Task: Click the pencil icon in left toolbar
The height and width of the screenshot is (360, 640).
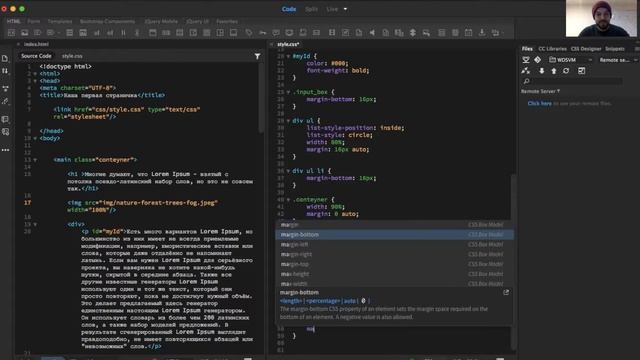Action: pyautogui.click(x=5, y=101)
